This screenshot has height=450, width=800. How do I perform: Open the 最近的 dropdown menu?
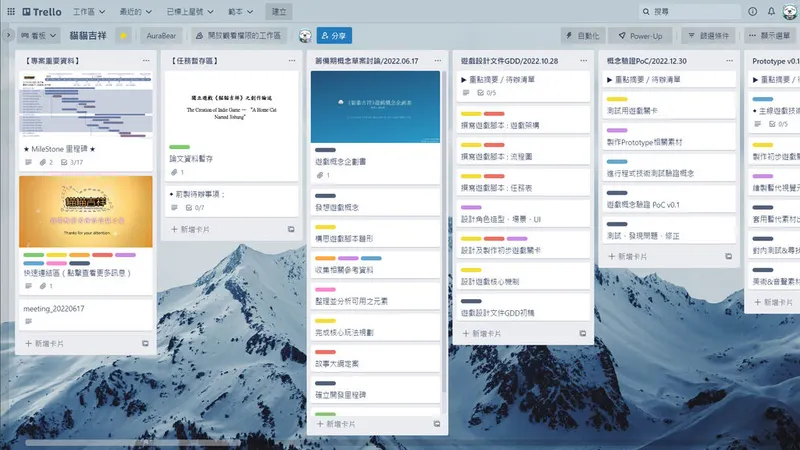coord(135,11)
